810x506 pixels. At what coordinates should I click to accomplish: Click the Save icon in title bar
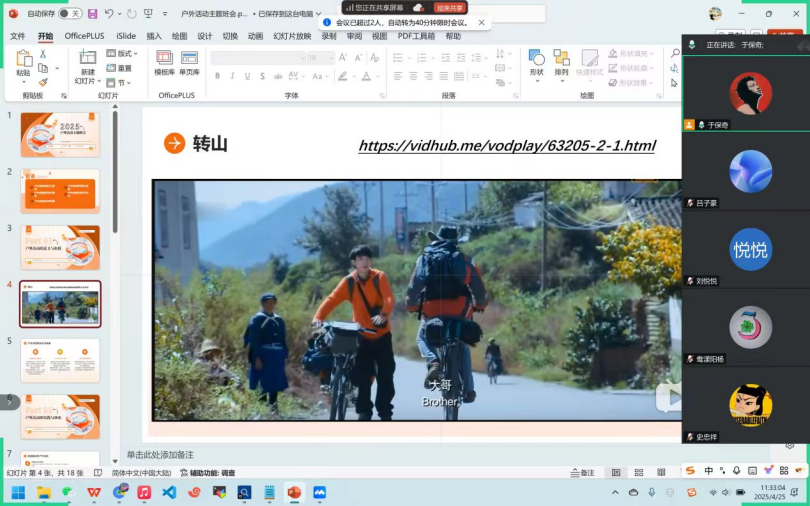coord(93,14)
